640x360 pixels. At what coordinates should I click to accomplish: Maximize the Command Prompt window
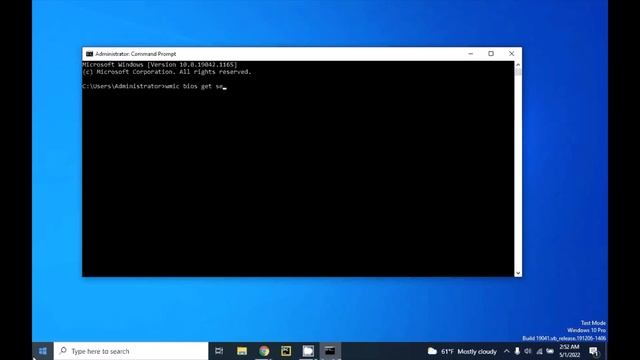[491, 53]
